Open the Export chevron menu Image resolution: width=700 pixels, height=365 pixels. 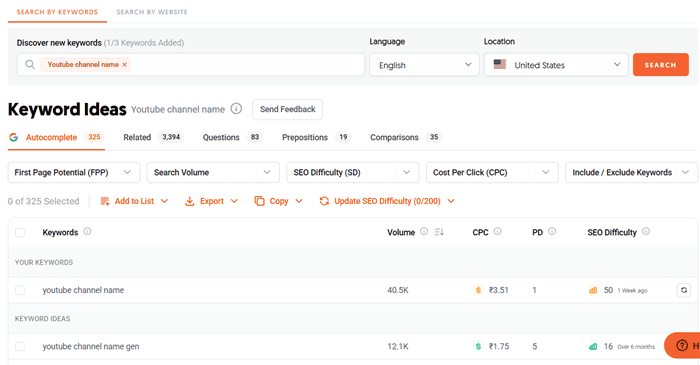point(234,201)
